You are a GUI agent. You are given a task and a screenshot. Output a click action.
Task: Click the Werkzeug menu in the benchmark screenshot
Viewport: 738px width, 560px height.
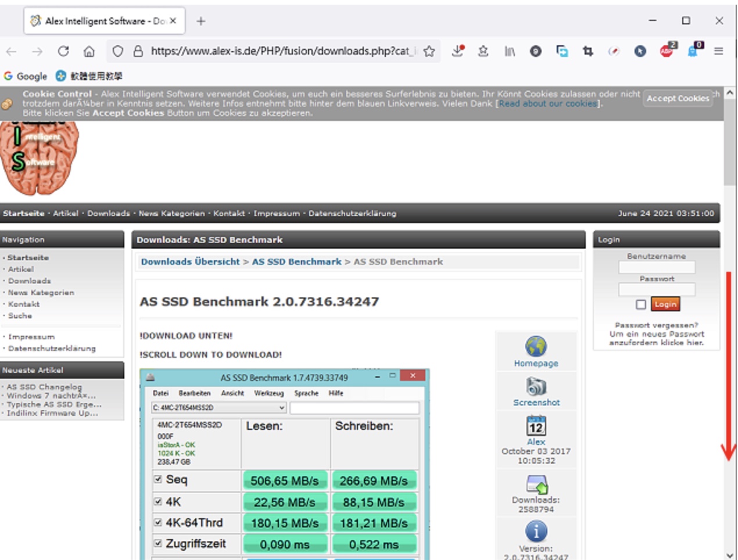[268, 393]
